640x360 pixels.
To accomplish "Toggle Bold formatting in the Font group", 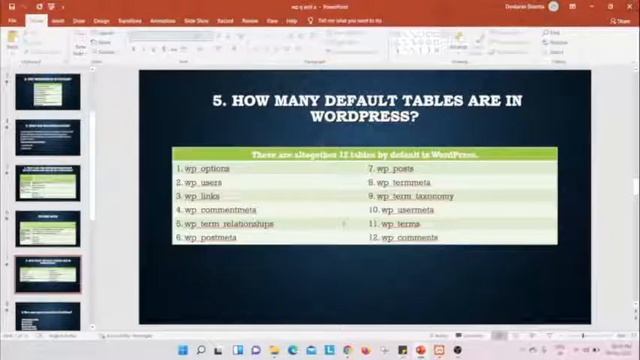I will 133,49.
